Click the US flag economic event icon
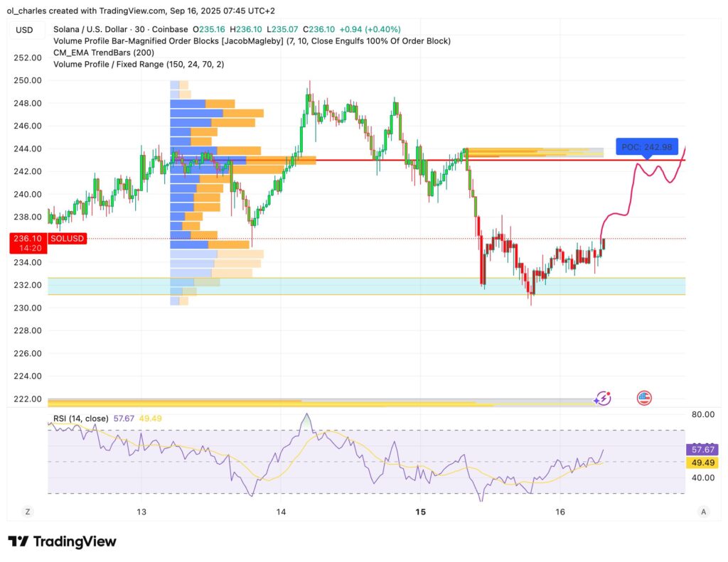The height and width of the screenshot is (562, 728). click(x=644, y=398)
